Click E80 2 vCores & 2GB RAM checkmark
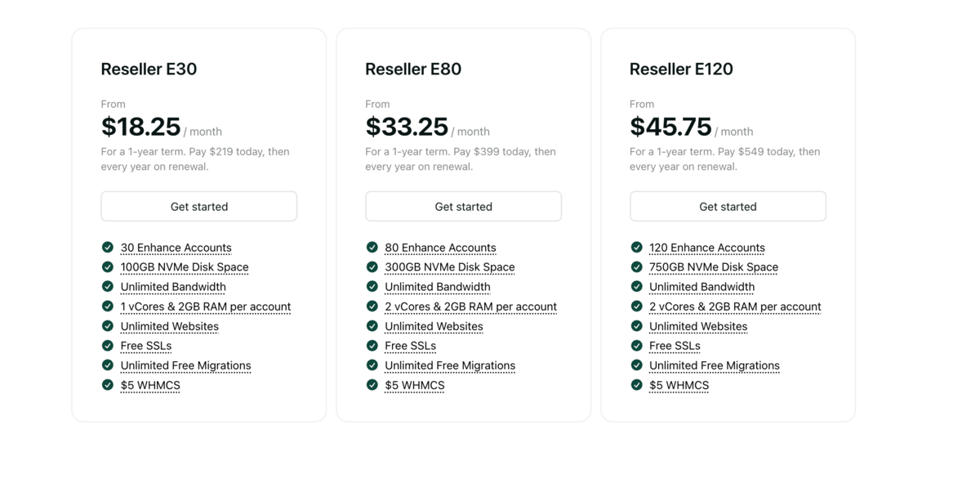 pyautogui.click(x=372, y=306)
